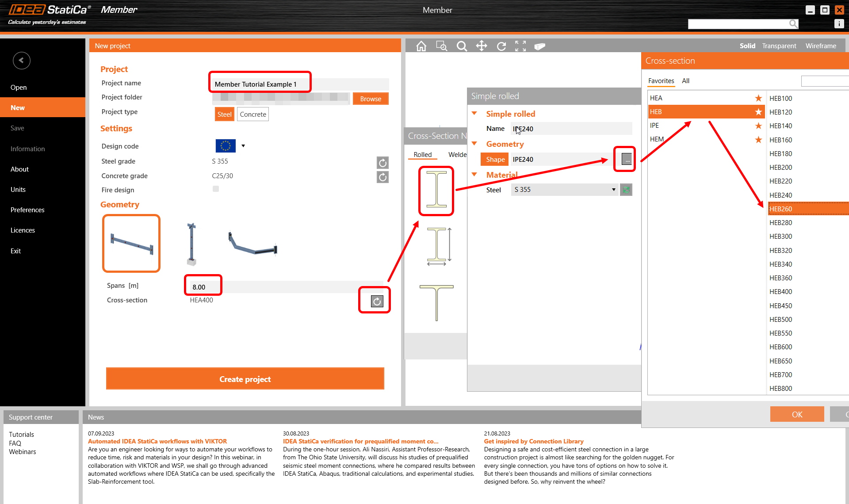This screenshot has width=849, height=504.
Task: Open the All tab in Cross-section panel
Action: tap(685, 81)
